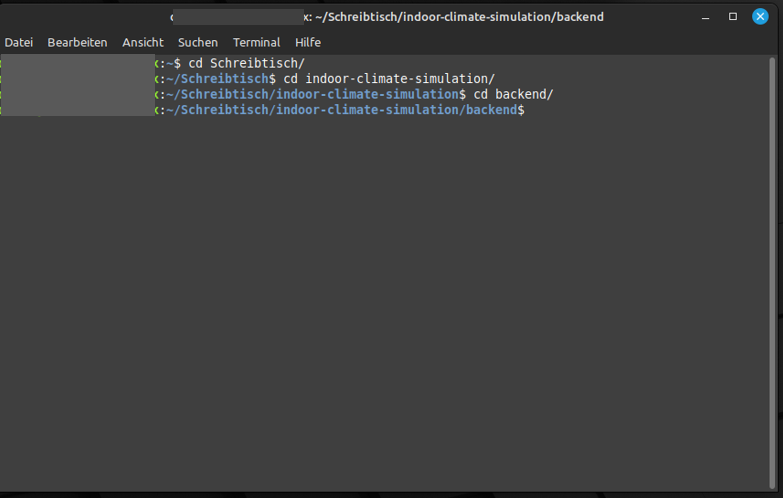Open the Terminal menu

pyautogui.click(x=257, y=43)
